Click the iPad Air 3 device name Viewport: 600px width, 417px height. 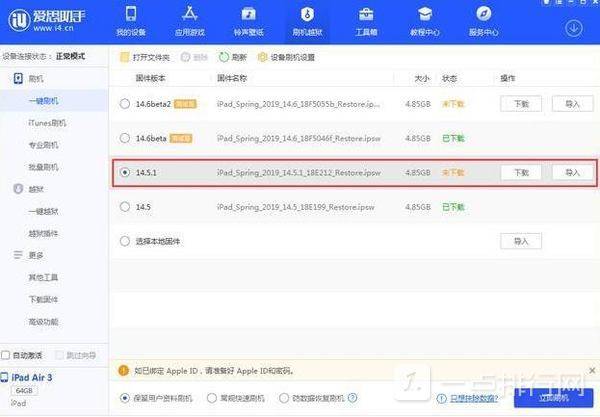pos(32,378)
